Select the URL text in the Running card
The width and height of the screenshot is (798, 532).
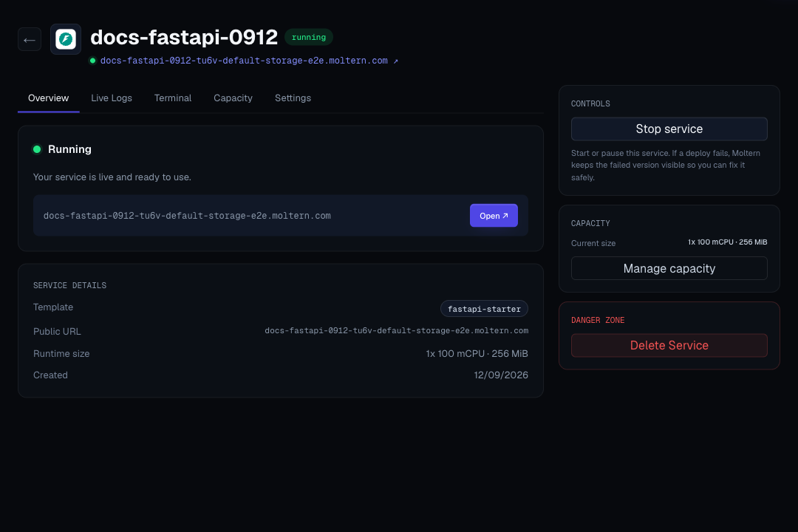point(187,216)
